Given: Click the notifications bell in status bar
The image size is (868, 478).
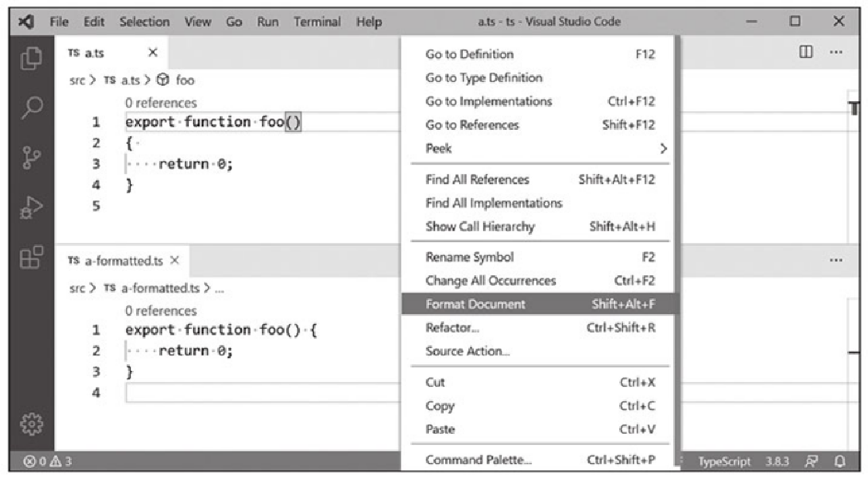Looking at the screenshot, I should (839, 461).
